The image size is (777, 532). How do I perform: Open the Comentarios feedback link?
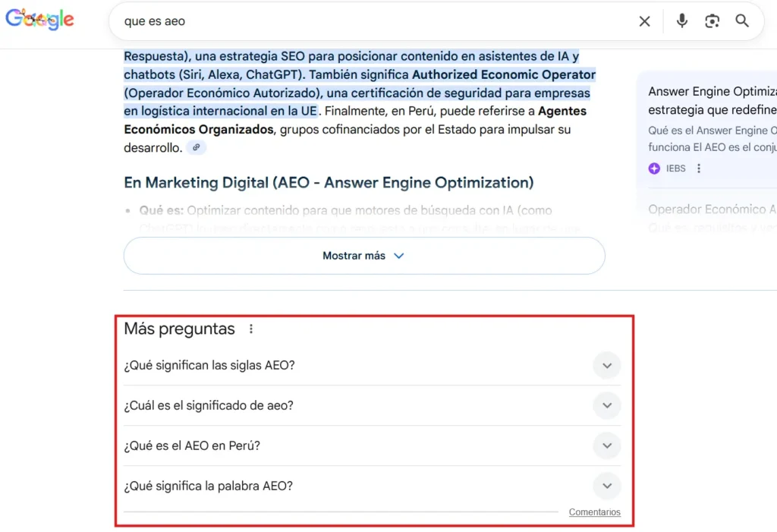[594, 512]
